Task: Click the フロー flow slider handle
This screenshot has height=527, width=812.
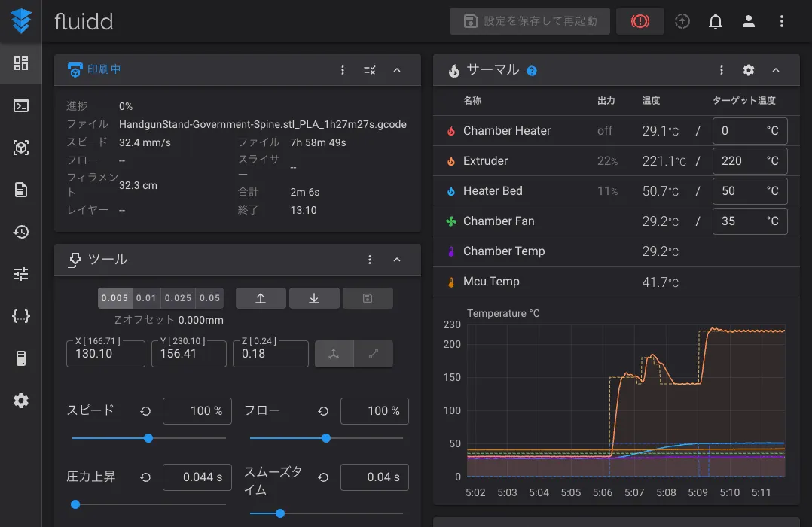Action: [x=326, y=438]
